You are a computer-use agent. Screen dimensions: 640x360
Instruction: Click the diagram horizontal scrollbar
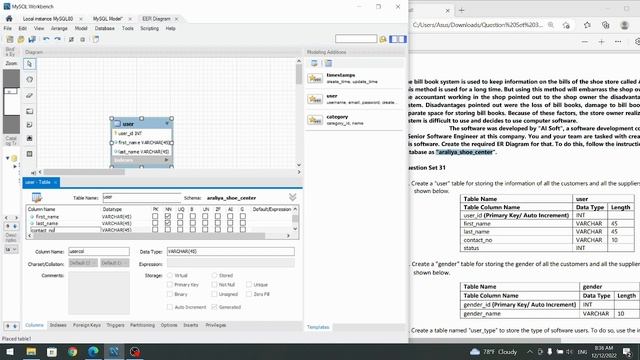(x=84, y=172)
